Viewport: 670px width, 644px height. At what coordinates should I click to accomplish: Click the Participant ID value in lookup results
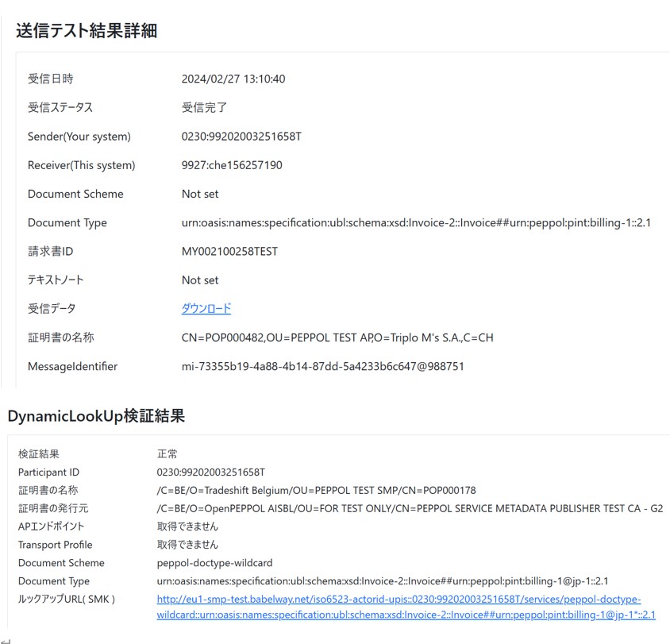click(x=210, y=472)
